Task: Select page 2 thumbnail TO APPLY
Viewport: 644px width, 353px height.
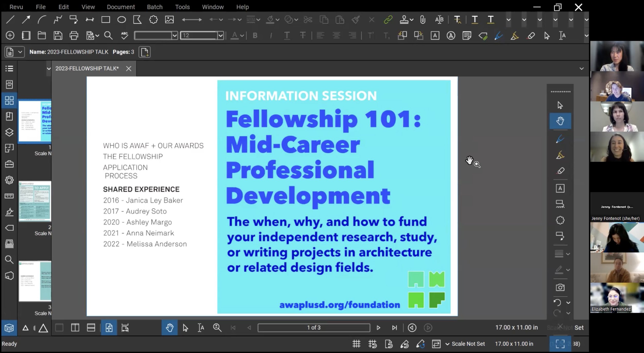Action: 35,201
